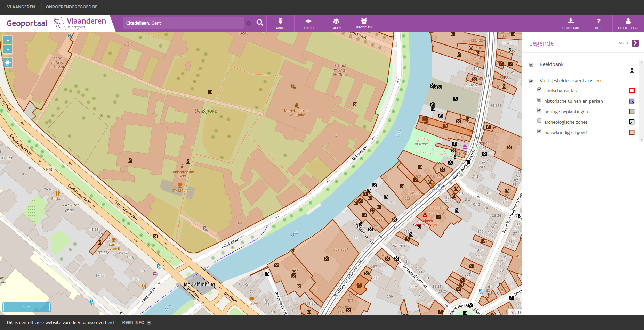The image size is (644, 330).
Task: Enable archeologische zones layer
Action: [x=539, y=121]
